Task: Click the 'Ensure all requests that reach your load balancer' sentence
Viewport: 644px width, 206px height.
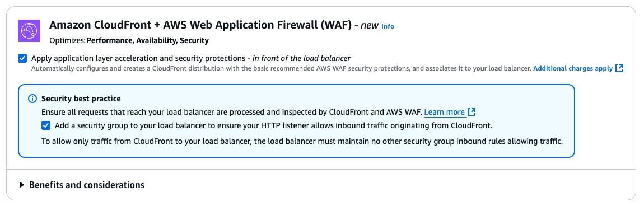Action: coord(232,112)
